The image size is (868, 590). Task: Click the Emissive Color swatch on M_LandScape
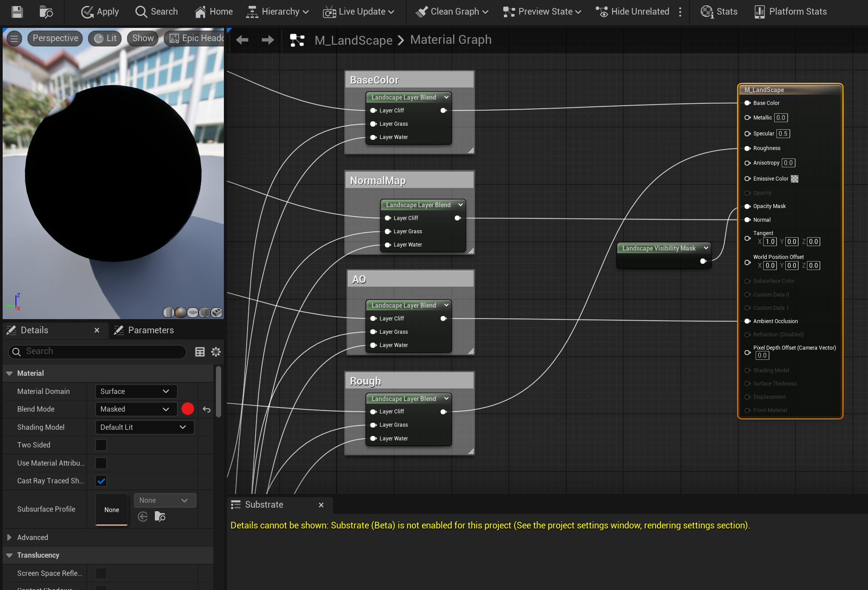click(795, 179)
